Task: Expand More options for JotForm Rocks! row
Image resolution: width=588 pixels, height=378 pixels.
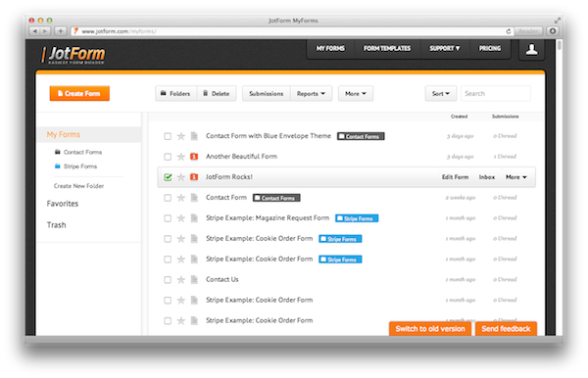Action: tap(516, 177)
